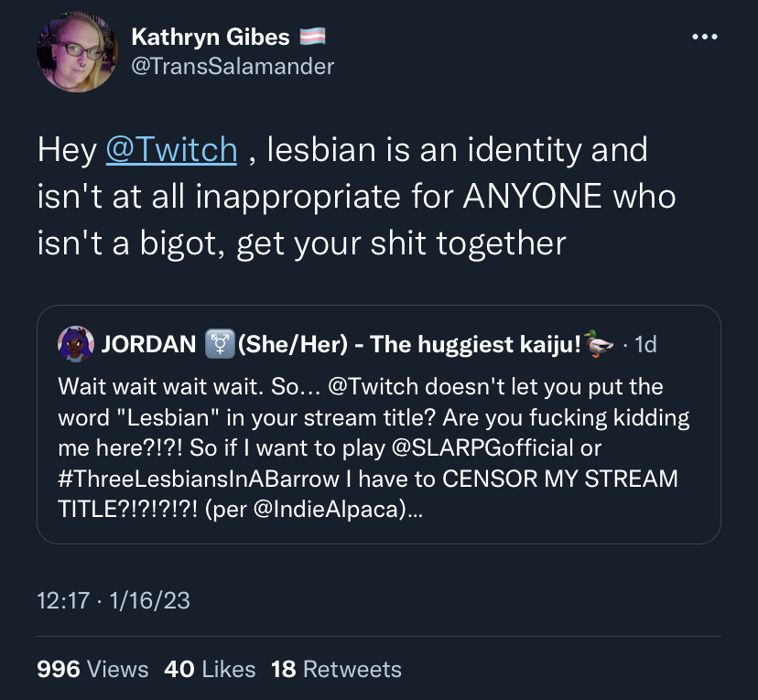Follow the @Twitch mention link
Screen dimensions: 758x700
pos(171,149)
